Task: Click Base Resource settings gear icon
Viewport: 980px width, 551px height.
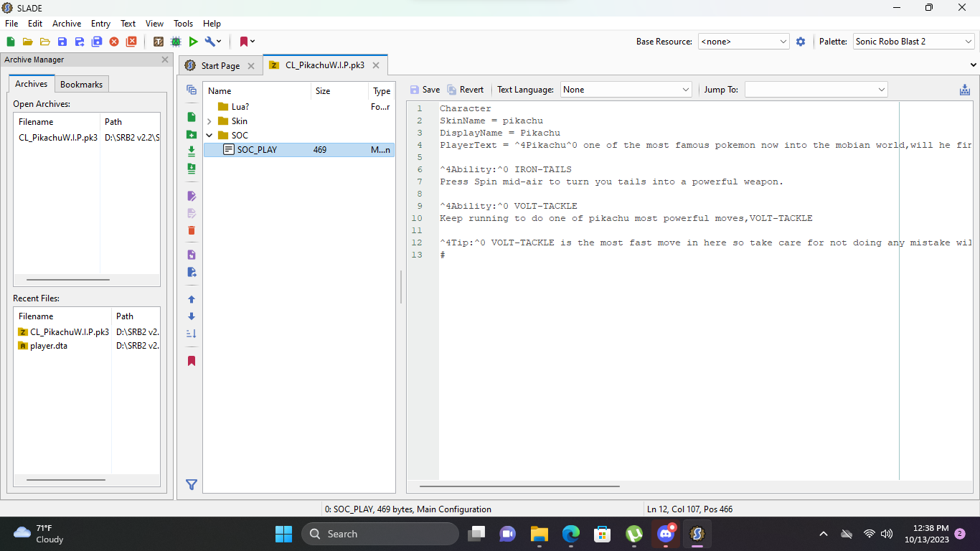Action: (x=801, y=42)
